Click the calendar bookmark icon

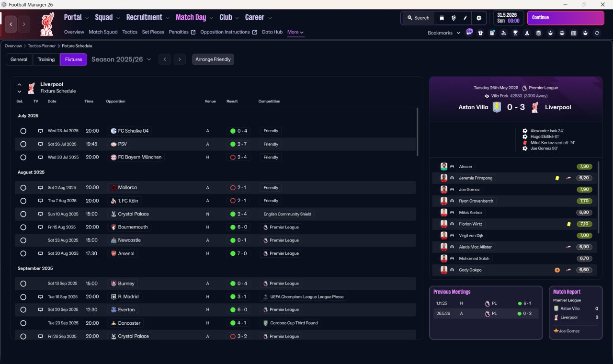pyautogui.click(x=573, y=33)
